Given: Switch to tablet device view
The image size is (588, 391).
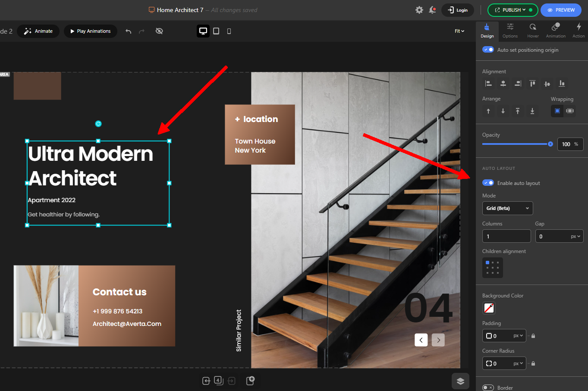Looking at the screenshot, I should 216,31.
